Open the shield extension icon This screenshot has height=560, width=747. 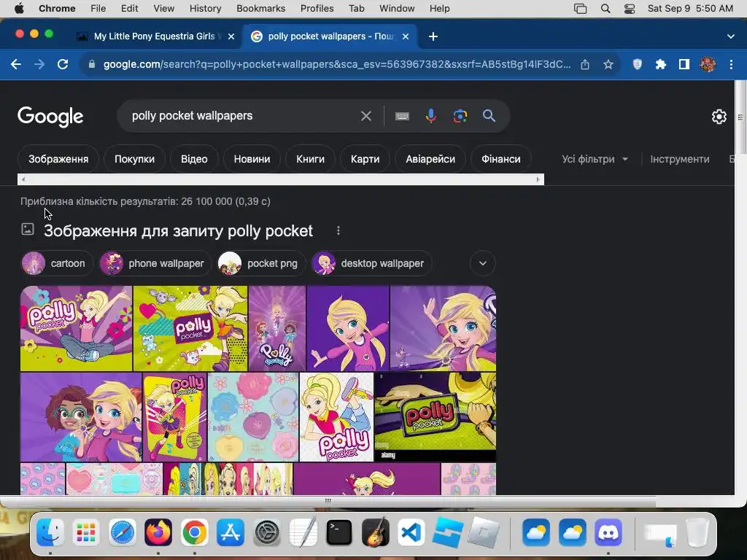pyautogui.click(x=637, y=64)
